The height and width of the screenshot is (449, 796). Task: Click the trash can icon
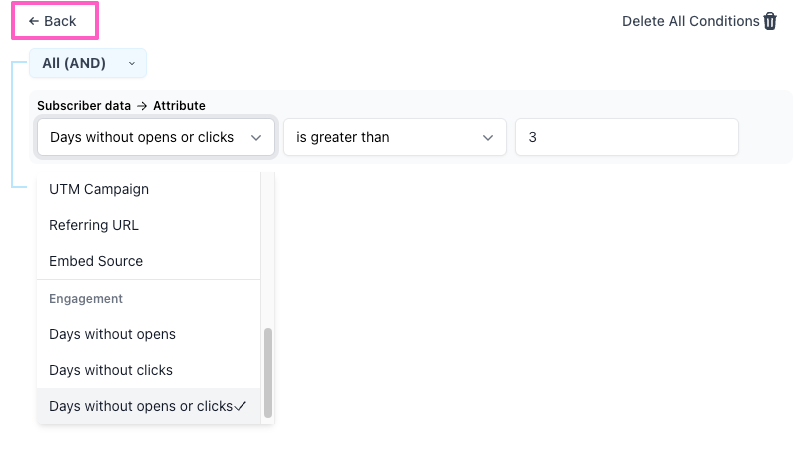(x=770, y=21)
